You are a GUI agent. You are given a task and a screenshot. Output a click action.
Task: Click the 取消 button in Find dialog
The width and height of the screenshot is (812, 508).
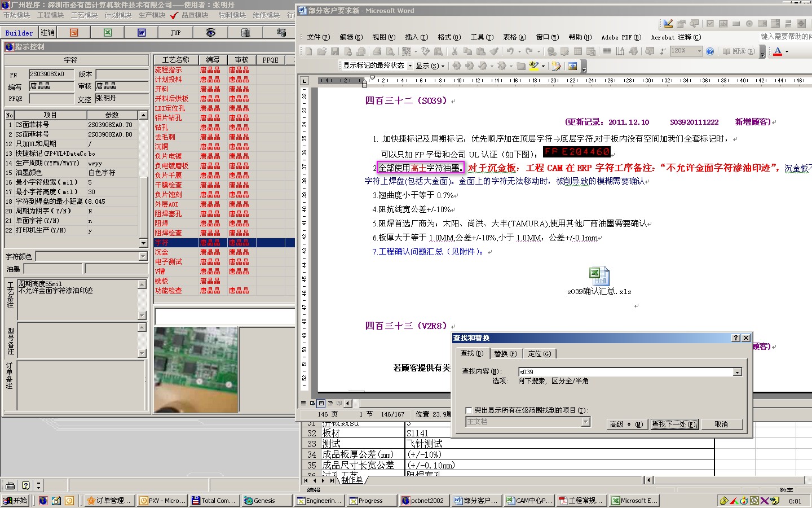(x=721, y=424)
